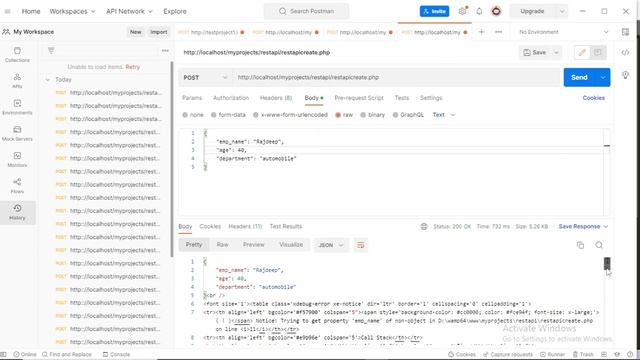The height and width of the screenshot is (360, 640).
Task: Open the No Environment dropdown
Action: 563,32
